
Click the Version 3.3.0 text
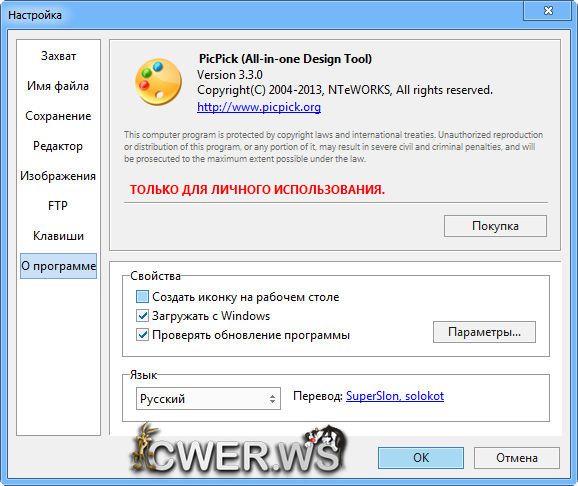[230, 75]
